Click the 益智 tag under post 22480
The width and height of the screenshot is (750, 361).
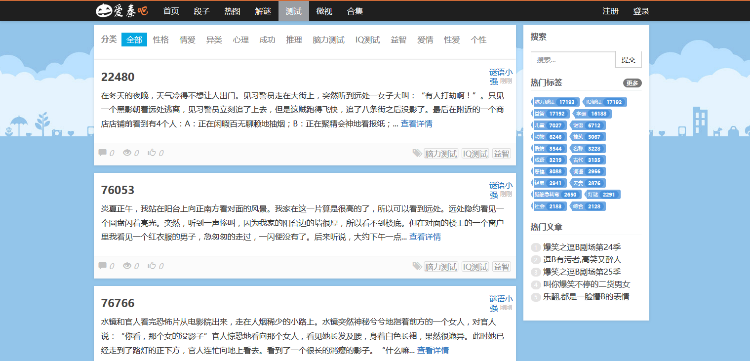pyautogui.click(x=501, y=153)
